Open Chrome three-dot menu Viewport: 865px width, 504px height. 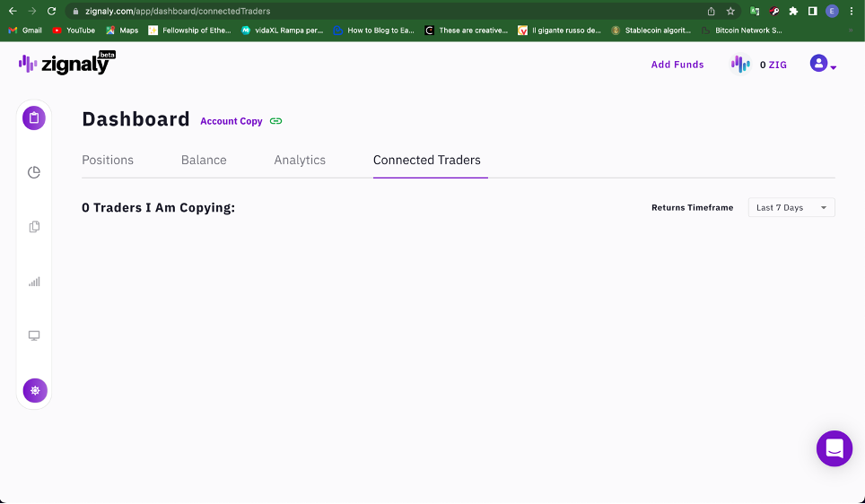tap(852, 11)
